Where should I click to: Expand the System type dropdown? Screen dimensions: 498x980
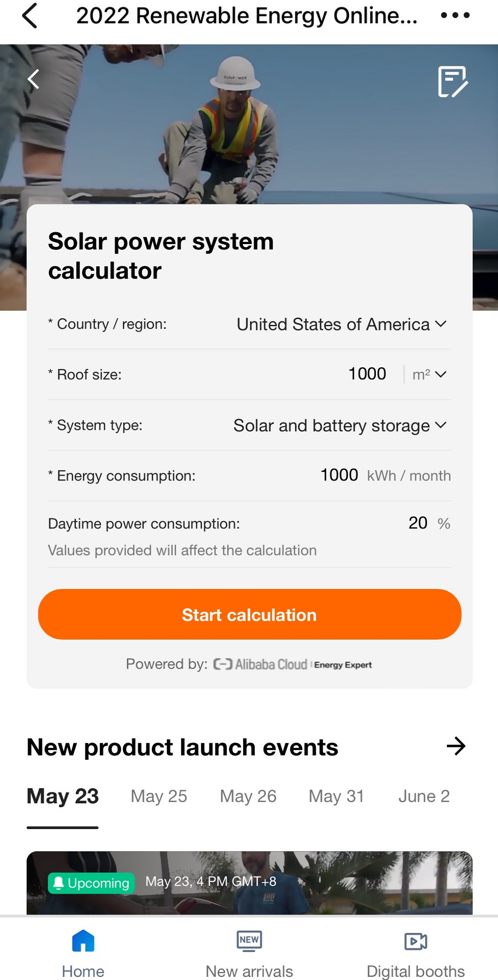340,425
